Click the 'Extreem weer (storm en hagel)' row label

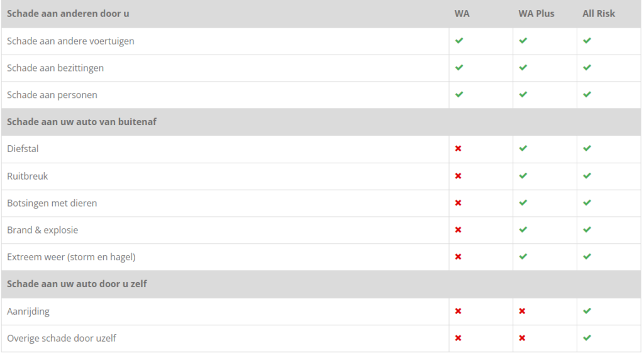[71, 257]
